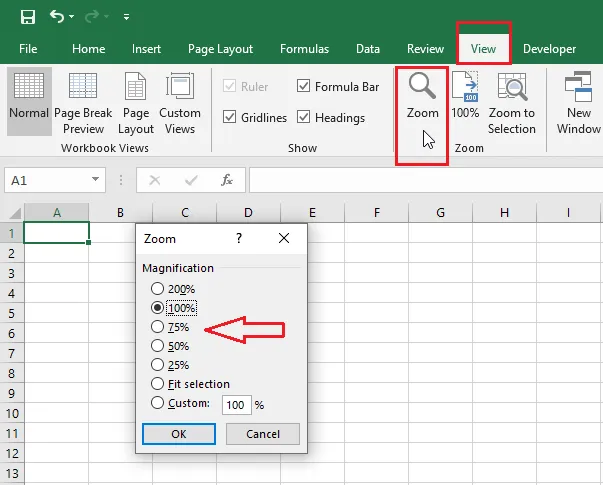603x485 pixels.
Task: Open Custom Views
Action: [180, 103]
